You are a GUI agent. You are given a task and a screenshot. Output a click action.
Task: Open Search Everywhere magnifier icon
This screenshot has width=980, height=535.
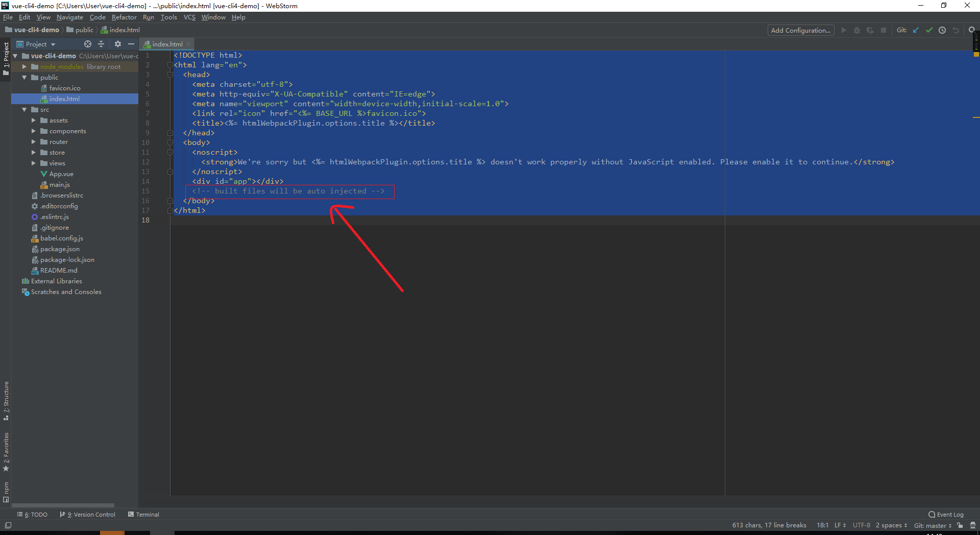[972, 30]
